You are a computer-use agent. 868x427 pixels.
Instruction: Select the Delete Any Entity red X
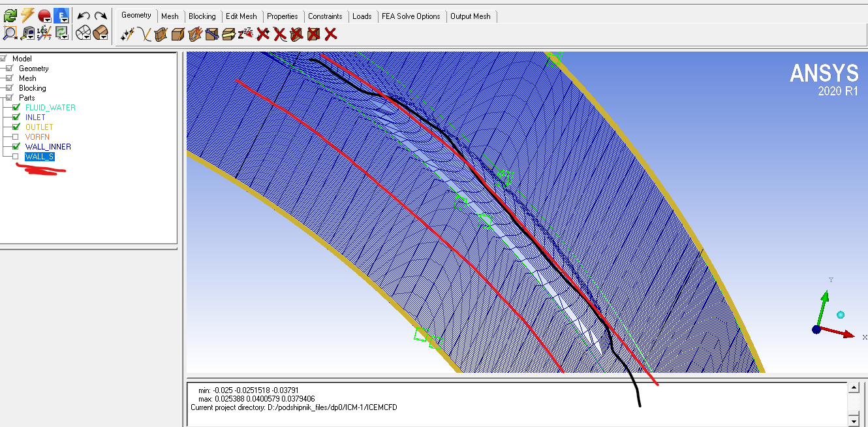[x=331, y=33]
